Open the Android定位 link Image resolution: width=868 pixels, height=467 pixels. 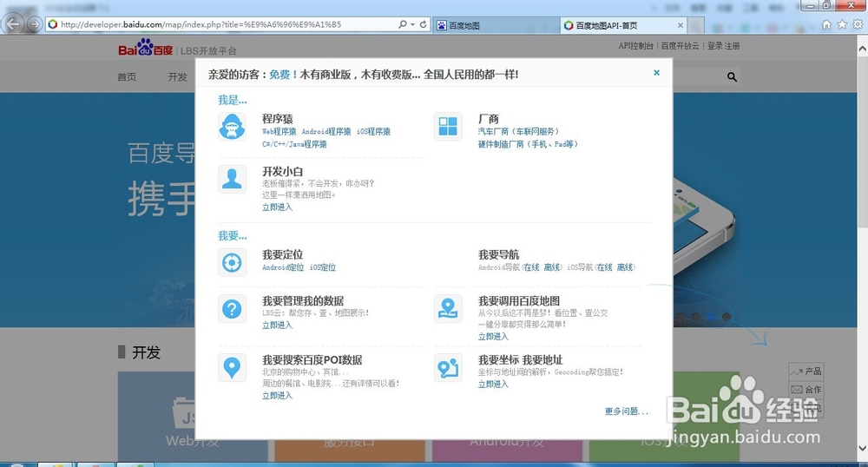click(x=283, y=267)
